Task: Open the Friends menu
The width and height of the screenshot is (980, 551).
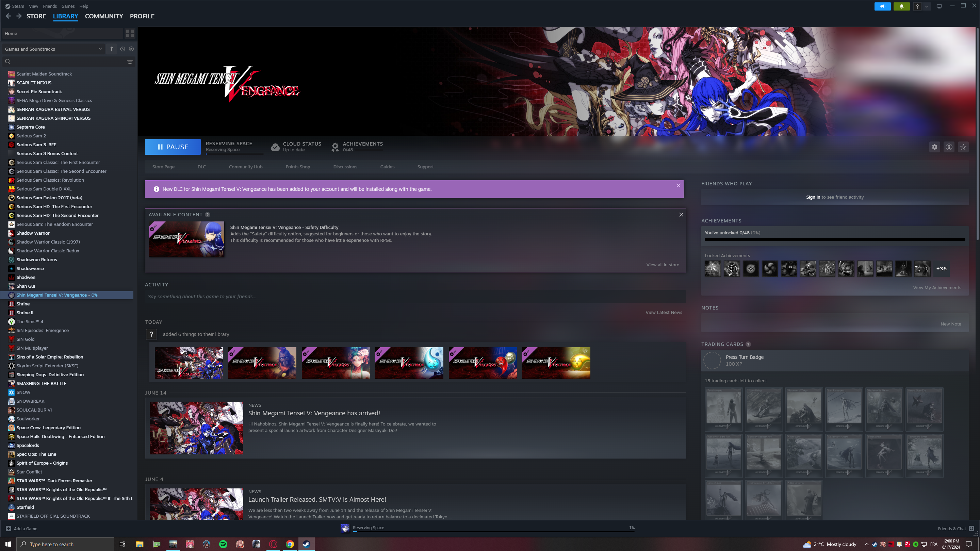Action: pos(50,6)
